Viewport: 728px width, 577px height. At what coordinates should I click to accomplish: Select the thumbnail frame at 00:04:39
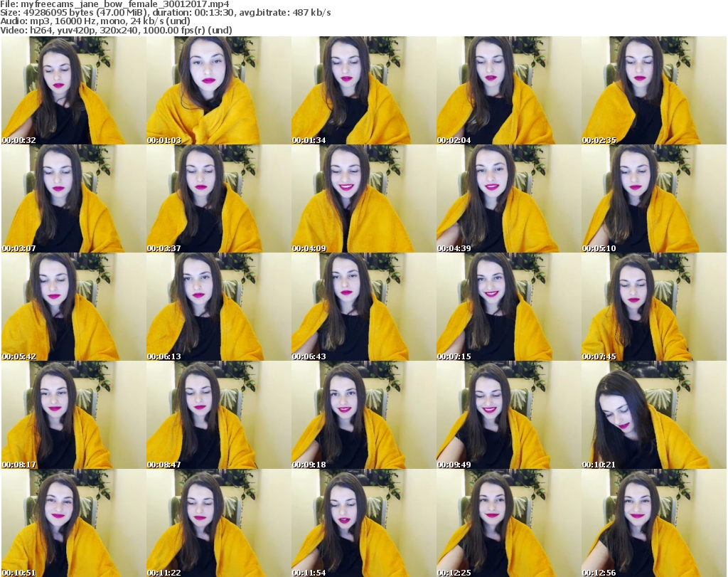(509, 198)
